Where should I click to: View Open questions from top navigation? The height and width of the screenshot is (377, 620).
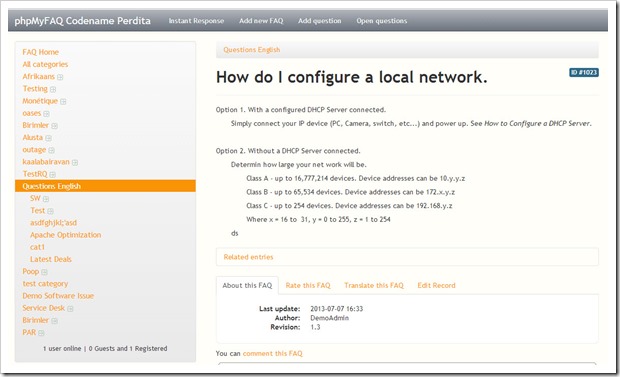click(382, 21)
